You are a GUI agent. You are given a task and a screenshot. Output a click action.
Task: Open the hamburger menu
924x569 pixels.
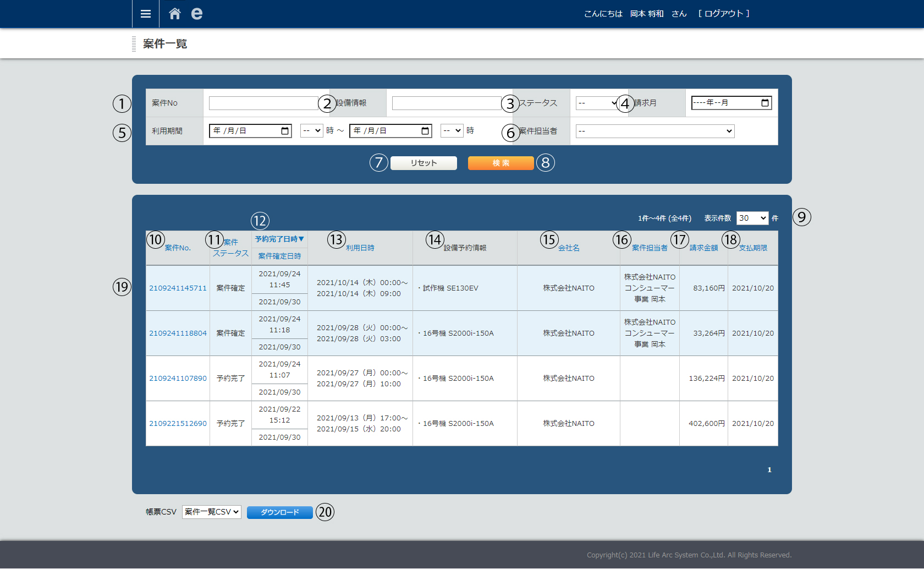tap(145, 14)
